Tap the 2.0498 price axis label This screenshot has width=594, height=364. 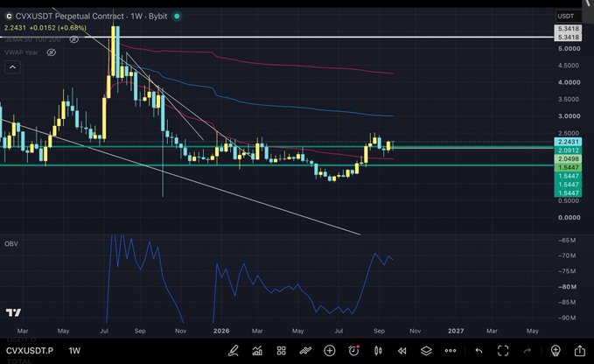pos(569,158)
